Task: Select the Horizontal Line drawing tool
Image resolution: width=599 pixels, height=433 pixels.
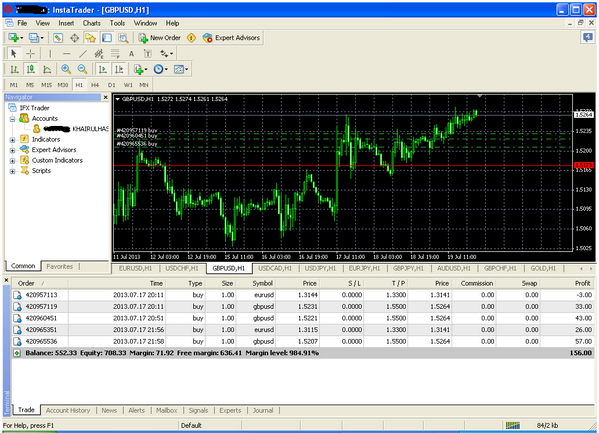Action: tap(67, 54)
